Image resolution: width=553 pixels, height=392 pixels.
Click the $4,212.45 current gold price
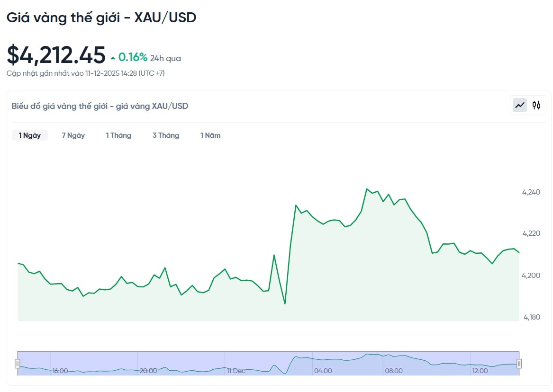(56, 55)
